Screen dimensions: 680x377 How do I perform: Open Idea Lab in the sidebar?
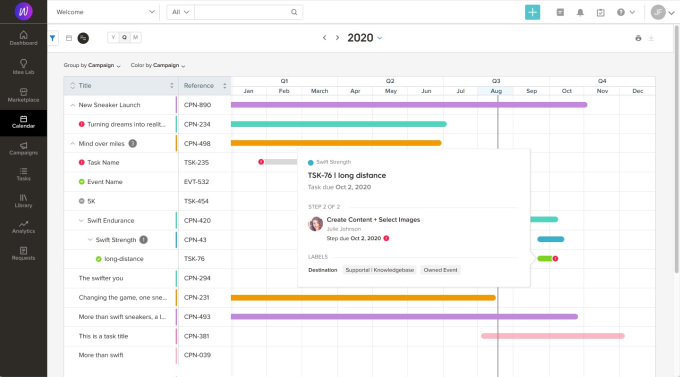(23, 67)
